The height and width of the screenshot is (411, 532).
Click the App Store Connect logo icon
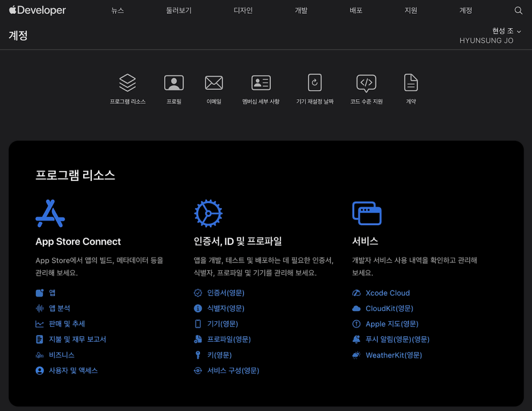[50, 213]
